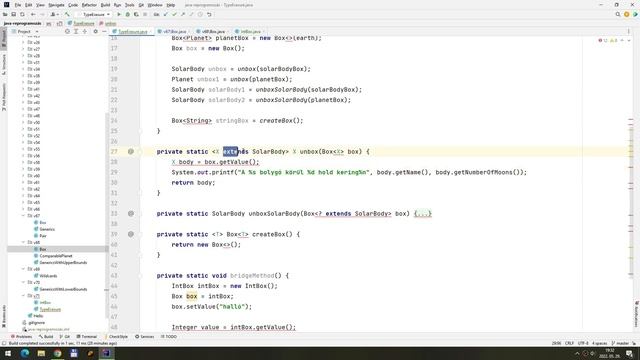Click Reload from disk sync icon
The height and width of the screenshot is (360, 640).
click(22, 14)
